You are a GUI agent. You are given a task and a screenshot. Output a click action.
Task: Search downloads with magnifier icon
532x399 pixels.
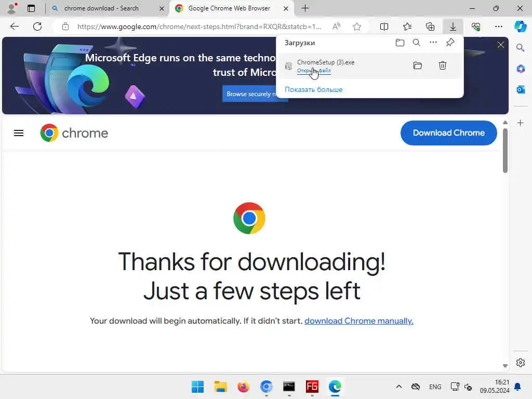pos(417,43)
